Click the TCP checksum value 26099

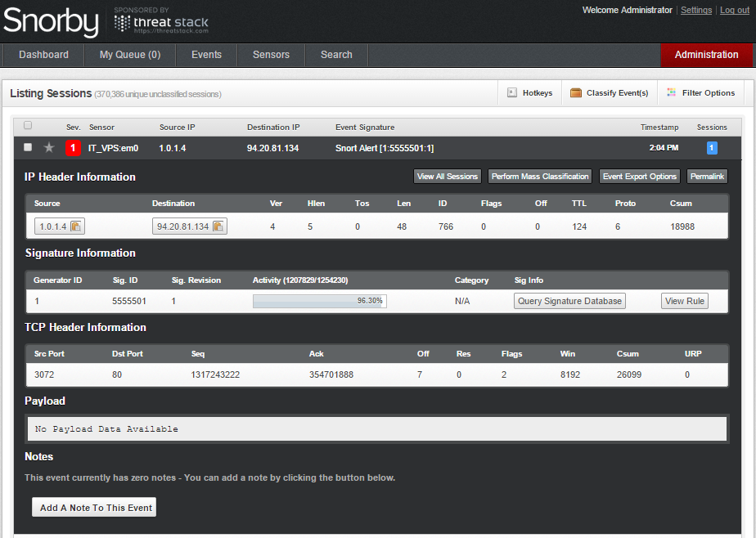coord(629,374)
